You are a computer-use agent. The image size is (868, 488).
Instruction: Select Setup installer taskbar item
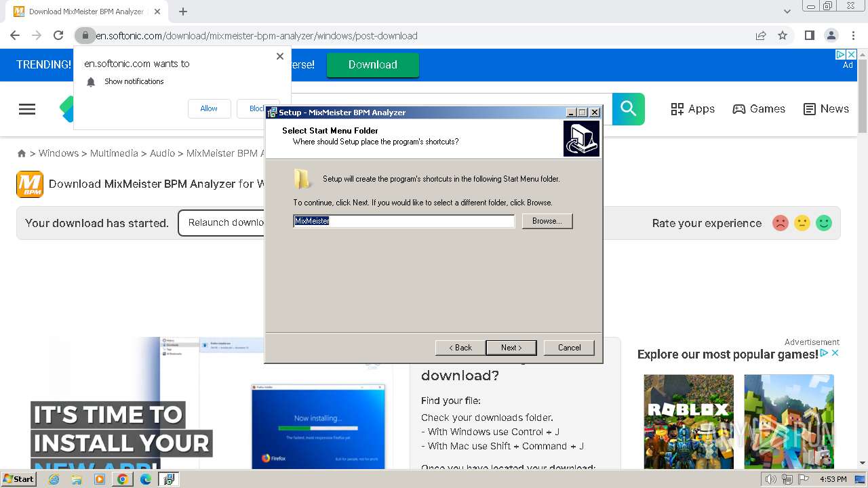[169, 479]
